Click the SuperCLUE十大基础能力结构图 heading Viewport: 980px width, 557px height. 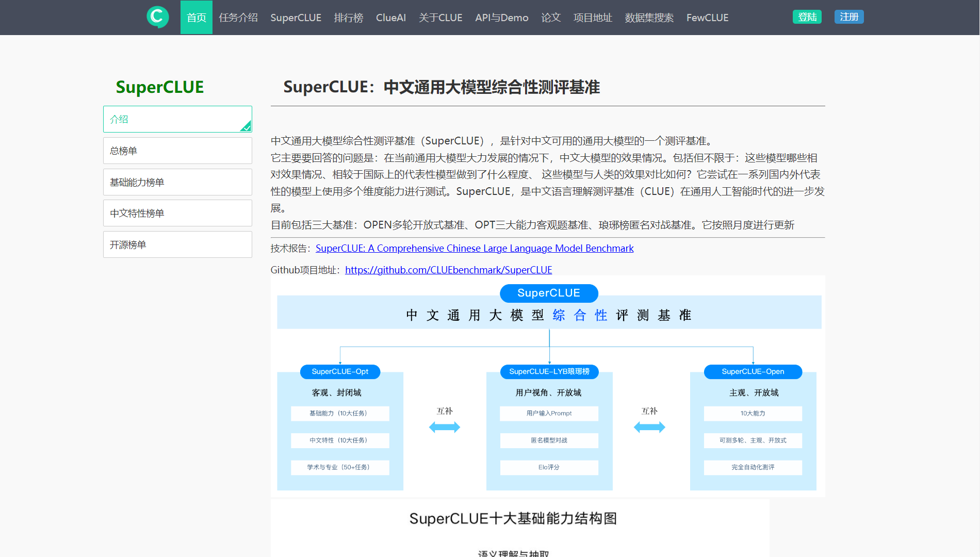(513, 518)
